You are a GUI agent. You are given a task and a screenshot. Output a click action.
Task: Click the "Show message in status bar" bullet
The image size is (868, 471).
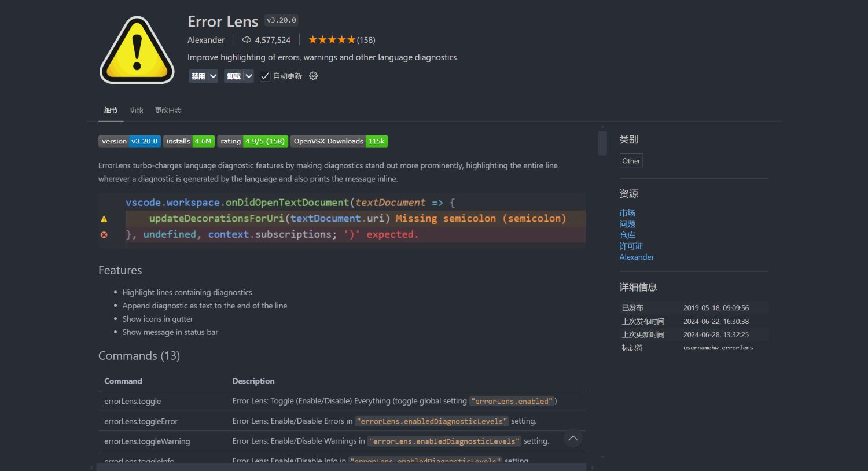[x=170, y=332]
